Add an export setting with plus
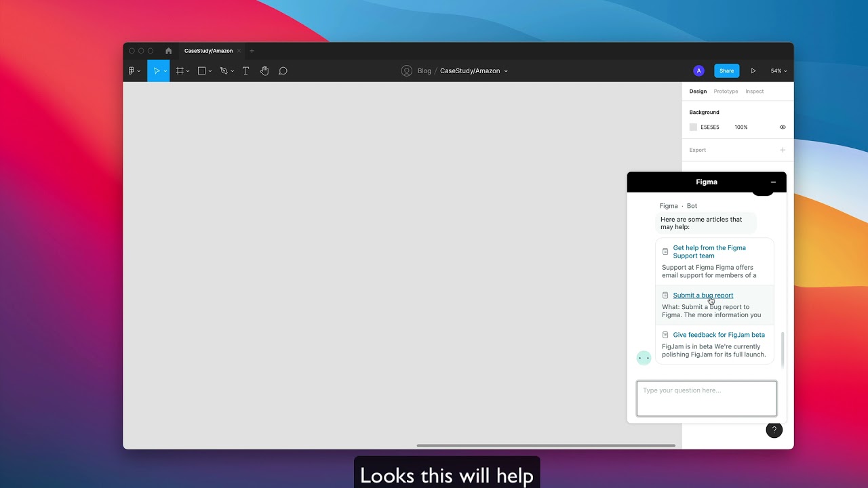The image size is (868, 488). [783, 150]
